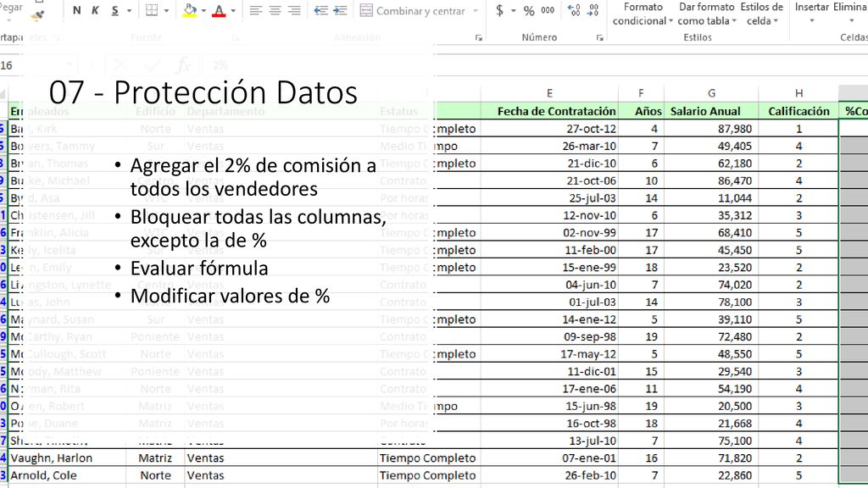Select Matriz cell in Vaughn row

coord(155,458)
